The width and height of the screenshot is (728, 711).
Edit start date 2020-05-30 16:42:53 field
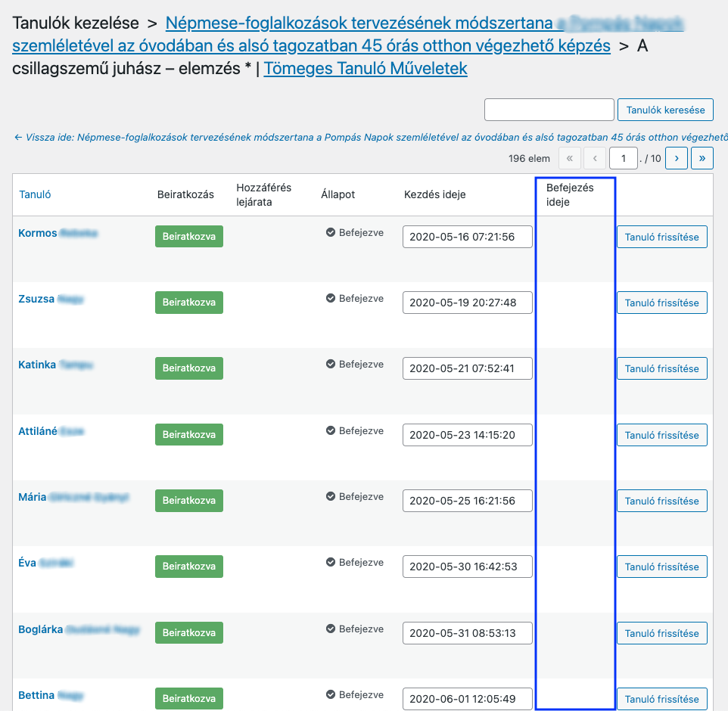tap(468, 567)
